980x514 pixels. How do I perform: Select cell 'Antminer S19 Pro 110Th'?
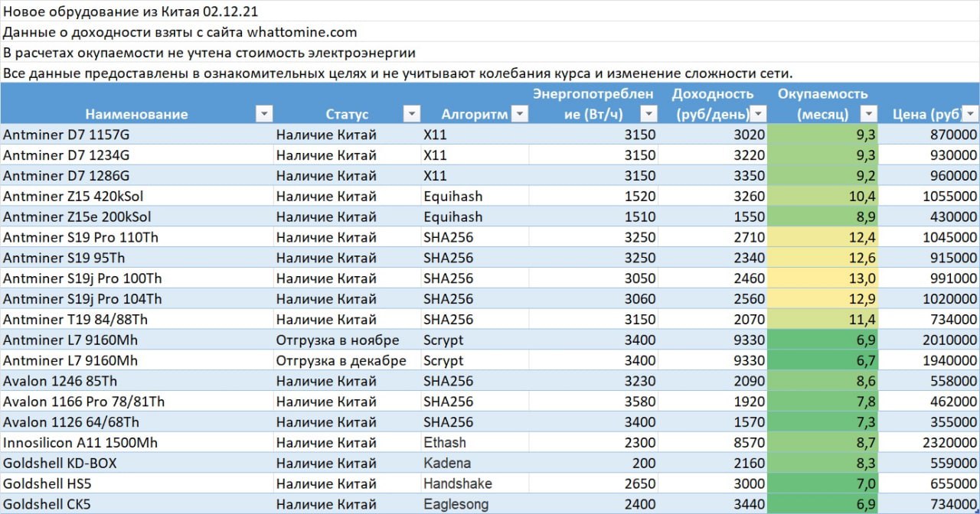point(137,238)
